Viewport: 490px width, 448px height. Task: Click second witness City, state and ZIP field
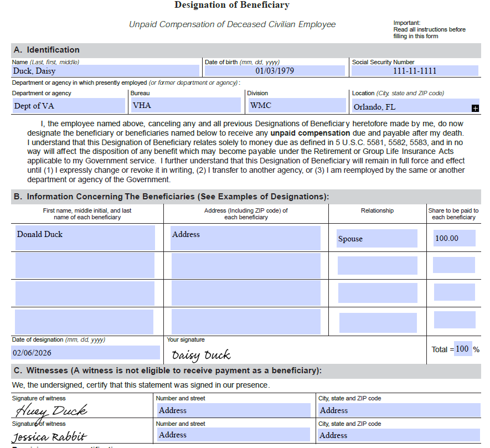click(x=399, y=435)
